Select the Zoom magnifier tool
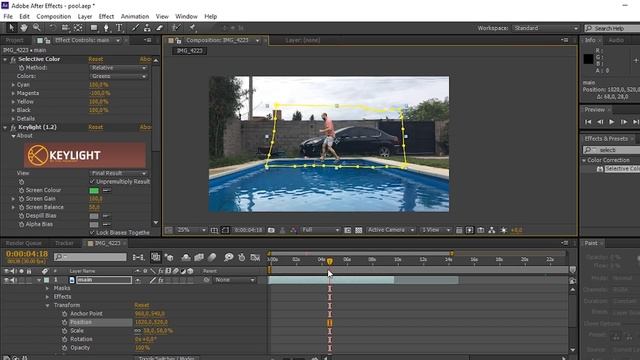 37,28
